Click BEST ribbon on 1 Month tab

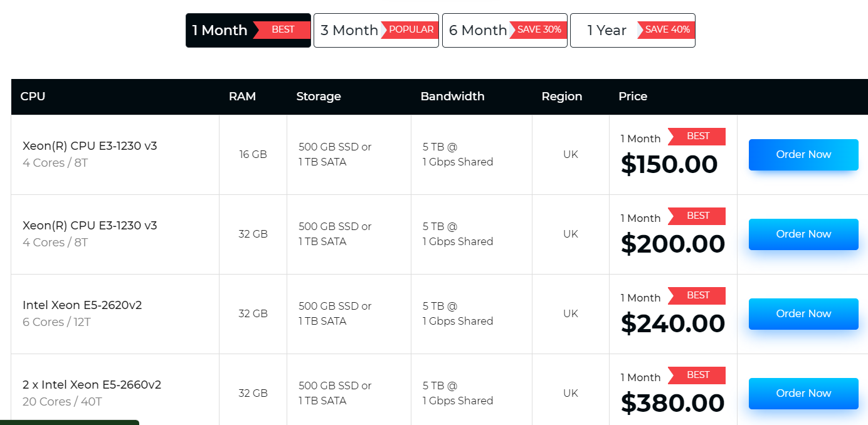coord(283,29)
